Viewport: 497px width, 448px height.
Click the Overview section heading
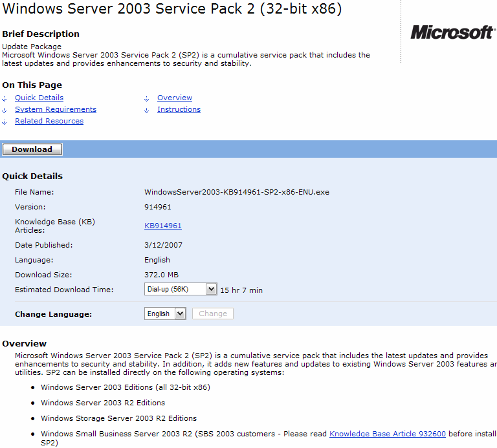click(x=25, y=344)
